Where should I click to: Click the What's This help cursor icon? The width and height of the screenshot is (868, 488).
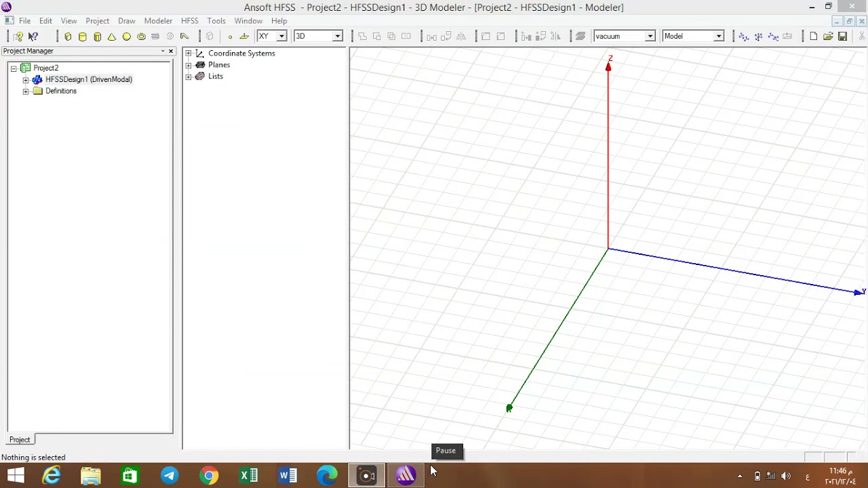[33, 37]
